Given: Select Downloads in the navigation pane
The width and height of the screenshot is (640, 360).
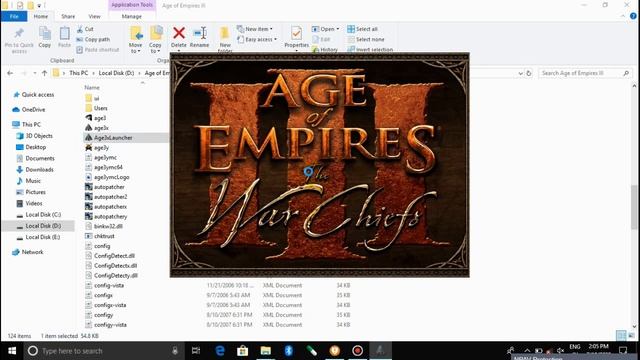Looking at the screenshot, I should tap(39, 169).
